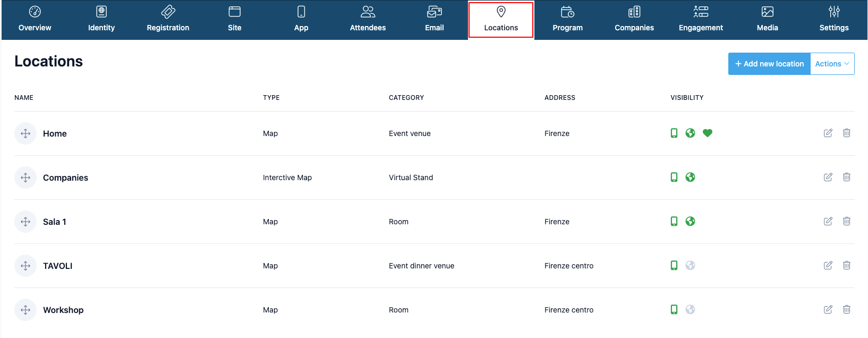The height and width of the screenshot is (338, 868).
Task: Toggle app visibility for Companies location
Action: (x=674, y=177)
